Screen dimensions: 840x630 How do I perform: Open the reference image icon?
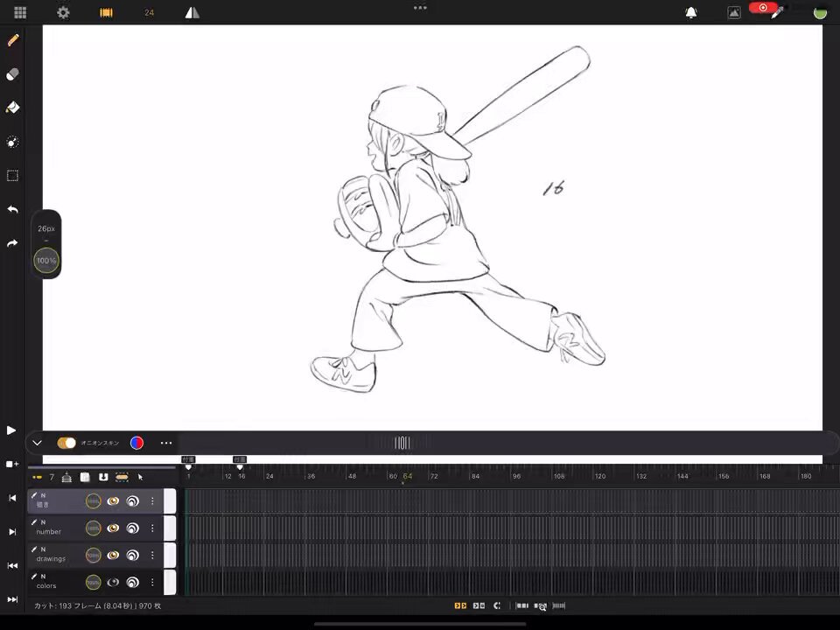[734, 12]
